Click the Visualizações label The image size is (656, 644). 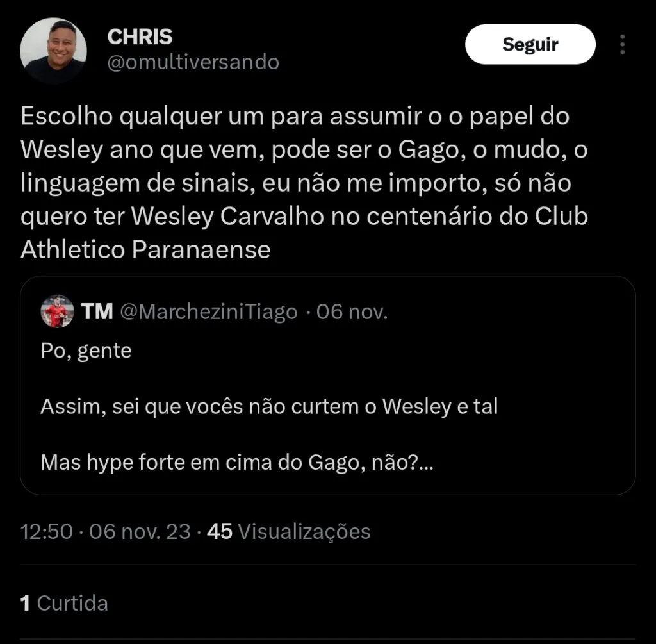304,532
